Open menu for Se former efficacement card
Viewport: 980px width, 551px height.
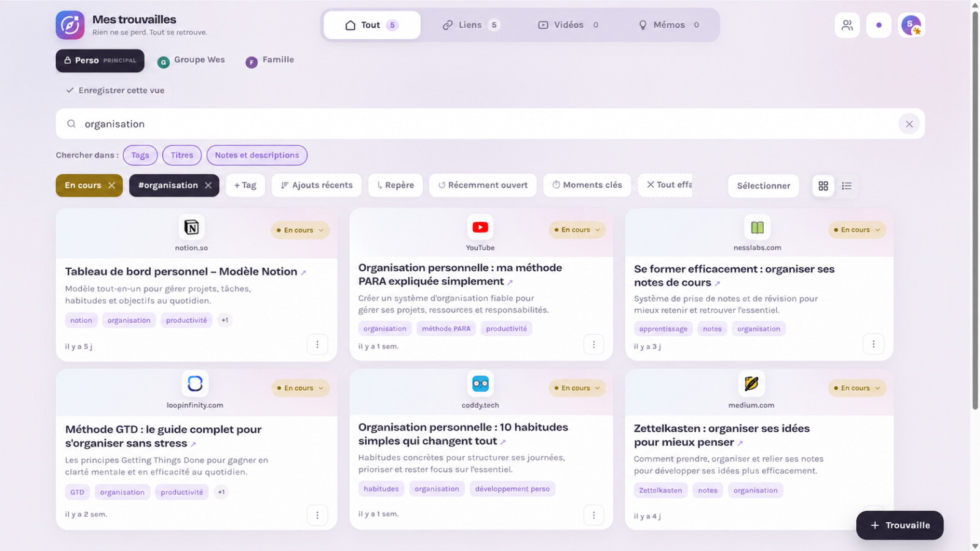click(873, 345)
